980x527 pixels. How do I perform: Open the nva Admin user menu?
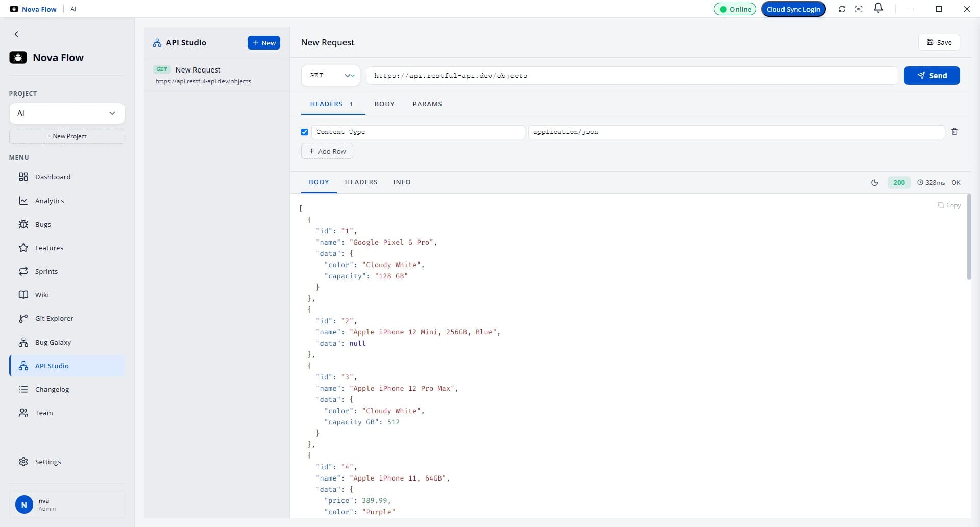tap(67, 505)
